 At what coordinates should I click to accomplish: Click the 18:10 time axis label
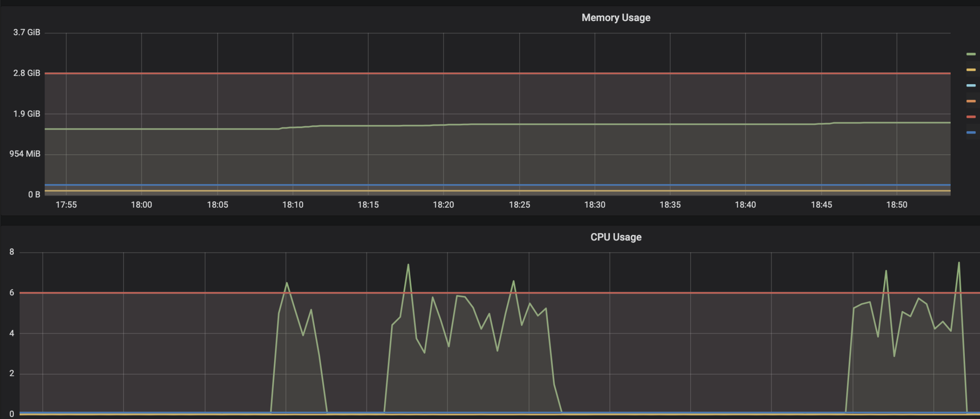coord(293,205)
